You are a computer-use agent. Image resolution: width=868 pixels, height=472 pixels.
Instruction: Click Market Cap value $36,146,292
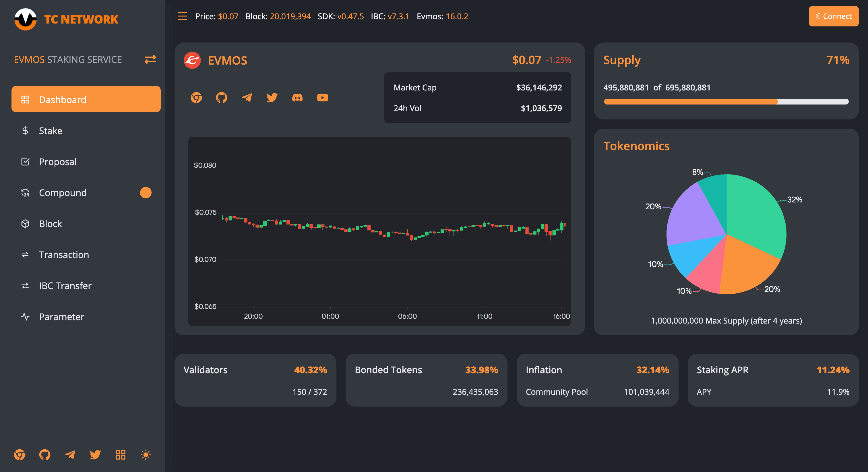(539, 88)
